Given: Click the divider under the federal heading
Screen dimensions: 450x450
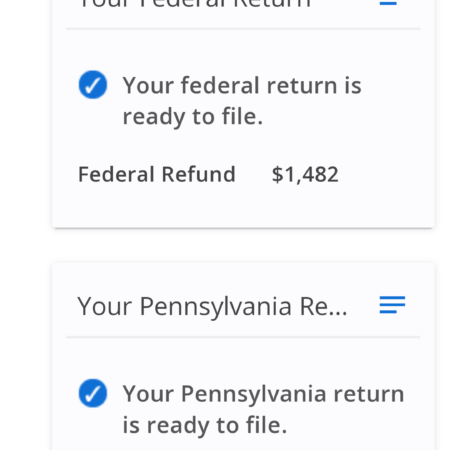Looking at the screenshot, I should [243, 29].
